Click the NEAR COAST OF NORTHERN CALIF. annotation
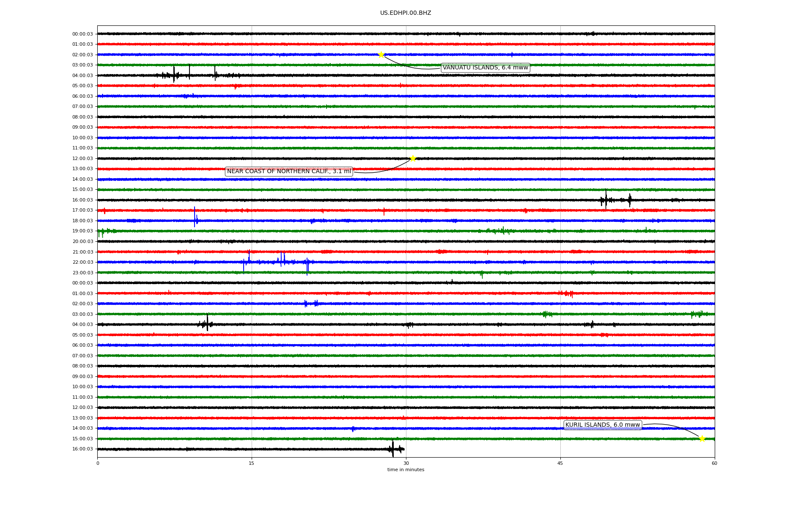The height and width of the screenshot is (508, 812). pos(289,171)
